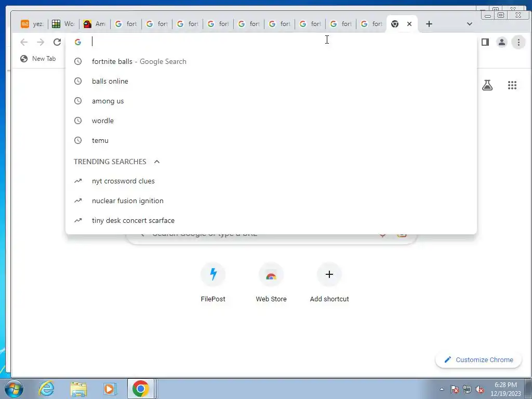532x399 pixels.
Task: Open Windows Explorer from taskbar
Action: pos(78,389)
